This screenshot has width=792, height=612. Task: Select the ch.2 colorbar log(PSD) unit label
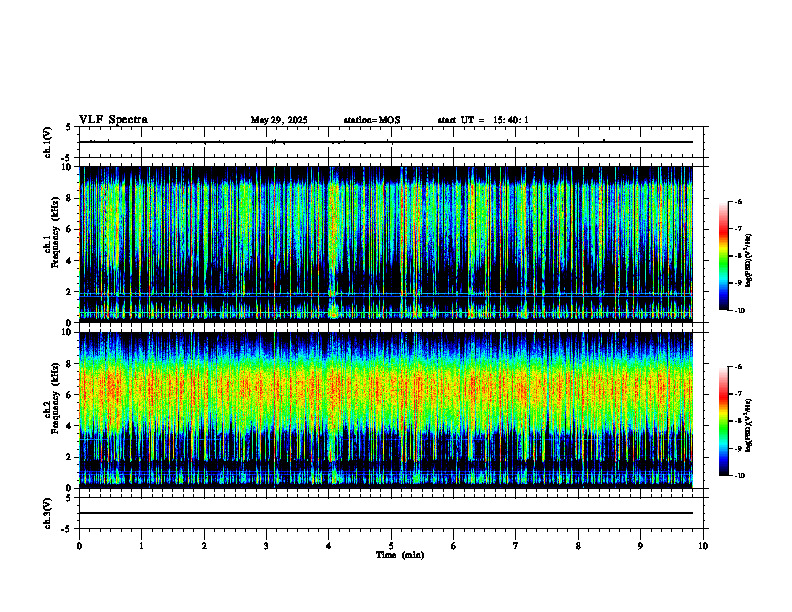point(749,426)
